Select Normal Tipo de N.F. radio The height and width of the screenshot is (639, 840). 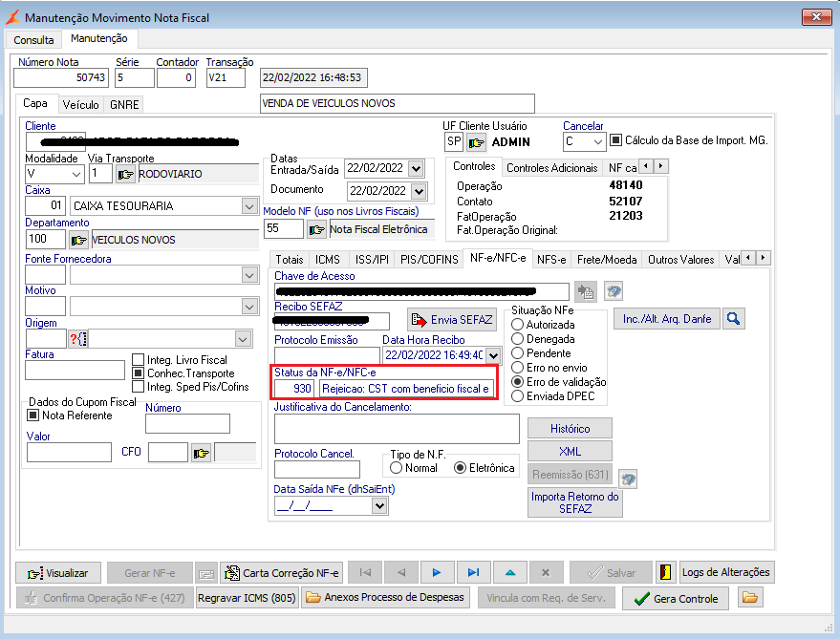coord(397,468)
